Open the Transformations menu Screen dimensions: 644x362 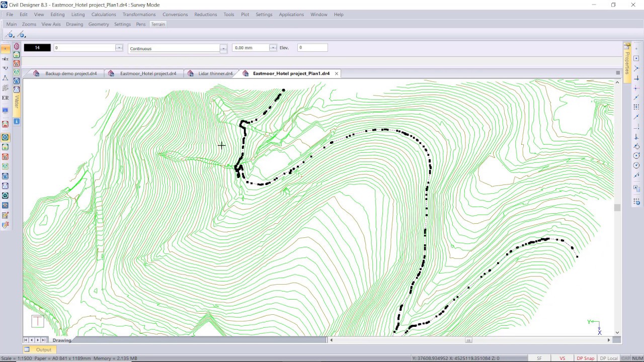point(139,15)
